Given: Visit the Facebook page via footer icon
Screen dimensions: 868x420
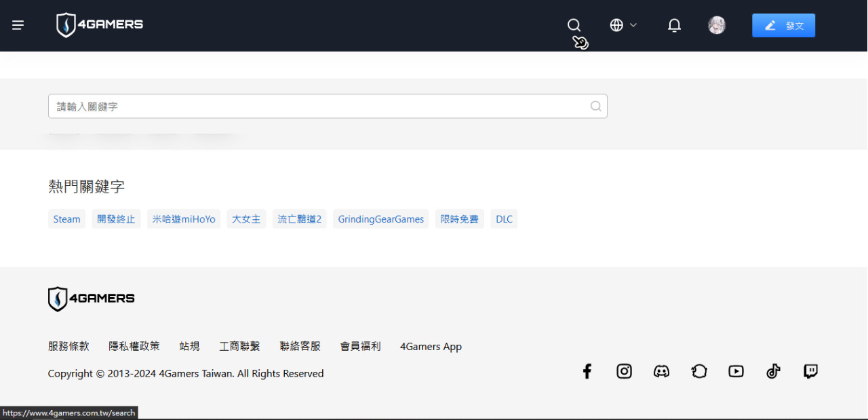Looking at the screenshot, I should tap(587, 371).
